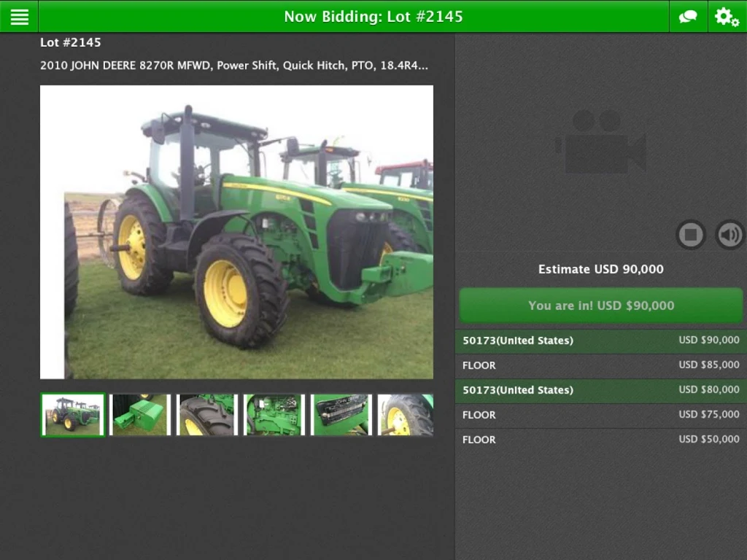This screenshot has height=560, width=747.
Task: Click the FLOOR bid row at USD $50,000
Action: (601, 440)
